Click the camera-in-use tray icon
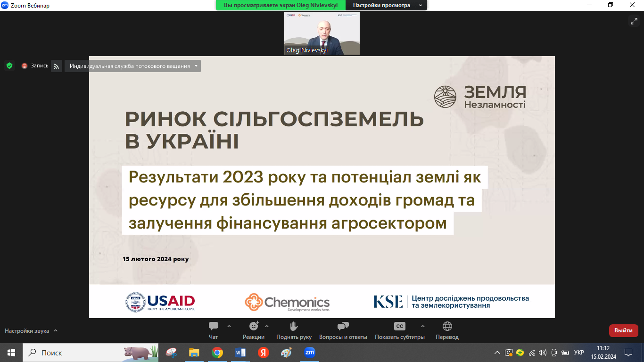The height and width of the screenshot is (362, 644). click(554, 353)
